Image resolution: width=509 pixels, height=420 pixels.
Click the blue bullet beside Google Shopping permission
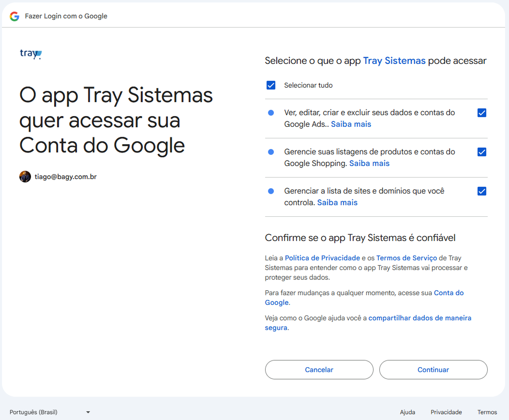(x=271, y=152)
